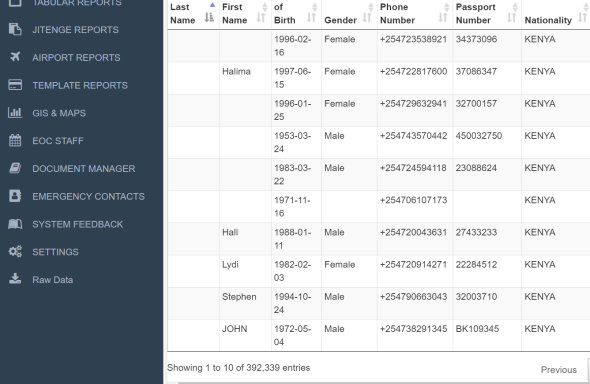
Task: Click the GIS & Maps bar chart icon
Action: [x=15, y=112]
